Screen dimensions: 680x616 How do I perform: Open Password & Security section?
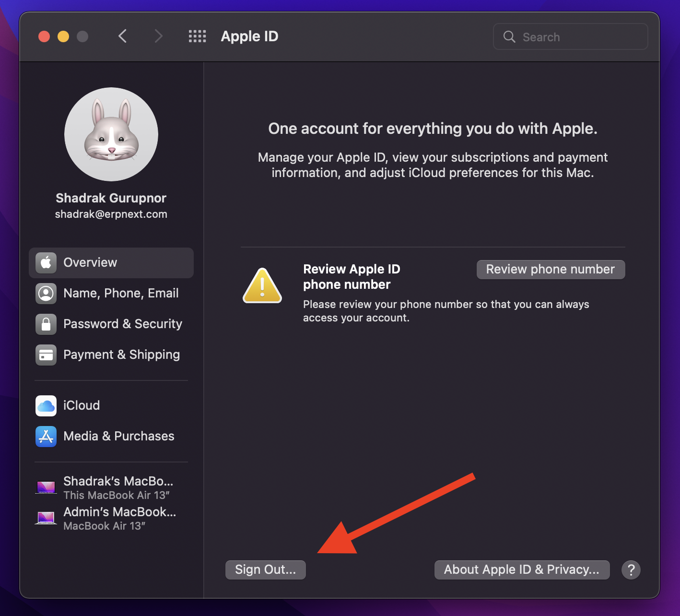point(111,324)
